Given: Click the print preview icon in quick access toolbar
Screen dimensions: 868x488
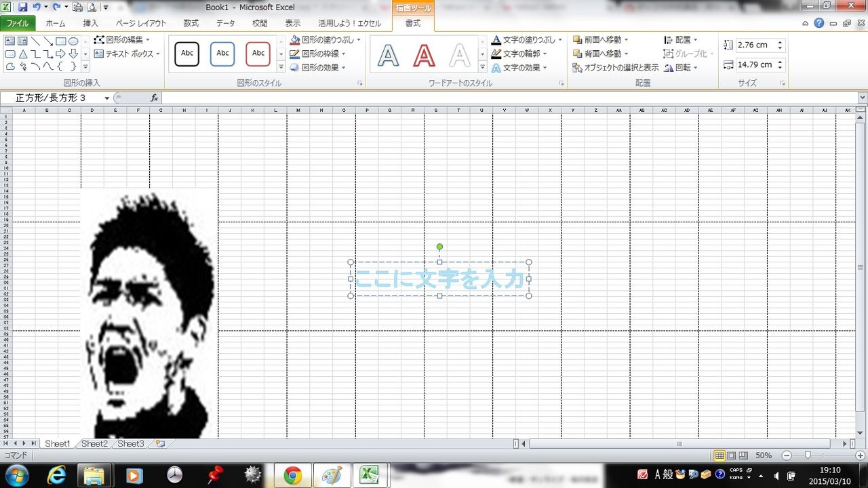Looking at the screenshot, I should tap(92, 7).
